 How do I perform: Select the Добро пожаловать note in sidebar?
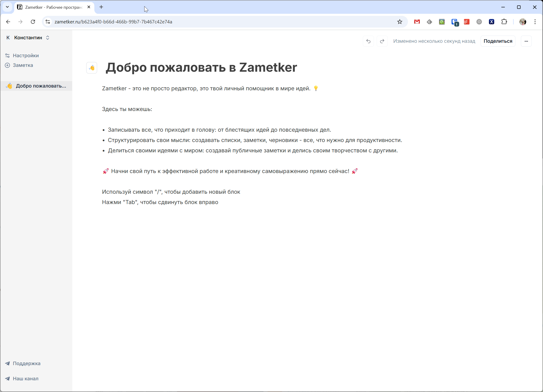(x=41, y=86)
